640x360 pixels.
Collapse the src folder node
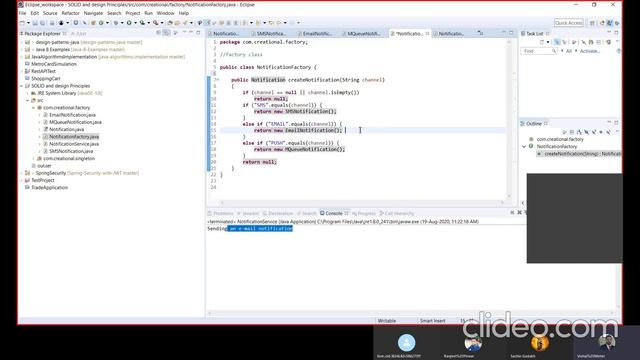(28, 100)
